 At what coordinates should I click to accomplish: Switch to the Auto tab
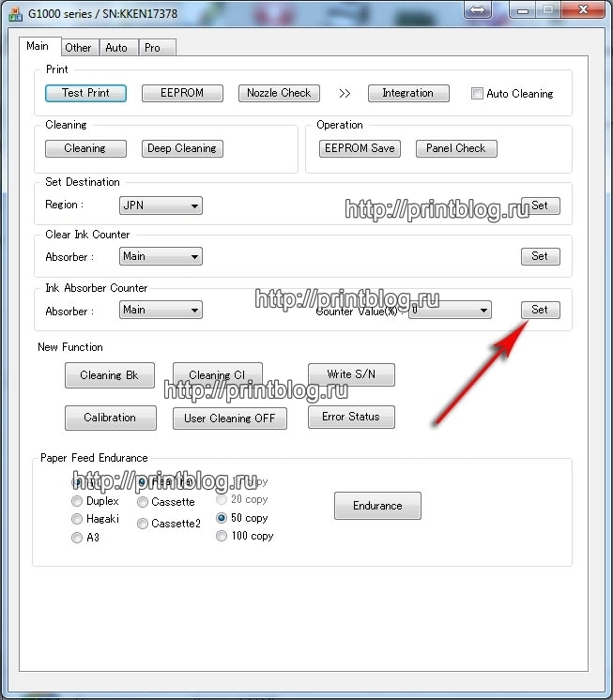pyautogui.click(x=116, y=47)
